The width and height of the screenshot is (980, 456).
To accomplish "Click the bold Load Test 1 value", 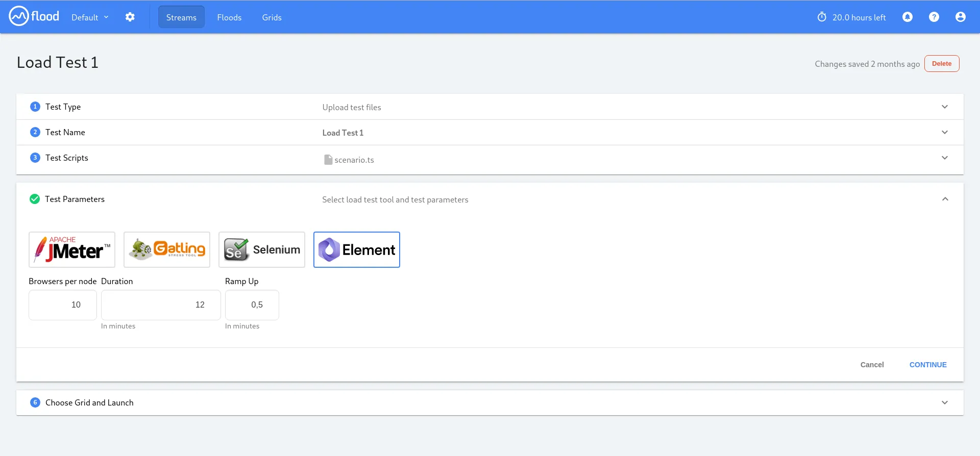I will point(343,133).
